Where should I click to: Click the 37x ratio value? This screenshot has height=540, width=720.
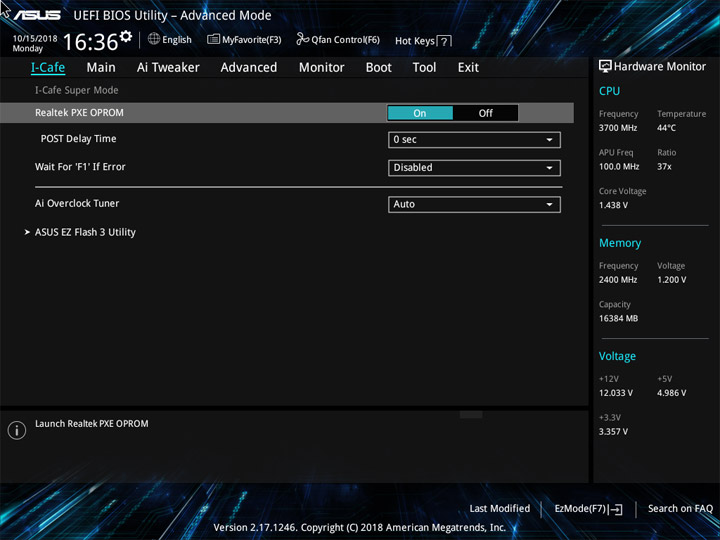pyautogui.click(x=664, y=167)
